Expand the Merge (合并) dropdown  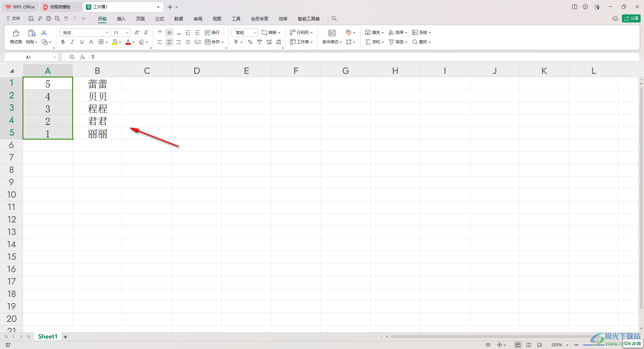tap(222, 42)
